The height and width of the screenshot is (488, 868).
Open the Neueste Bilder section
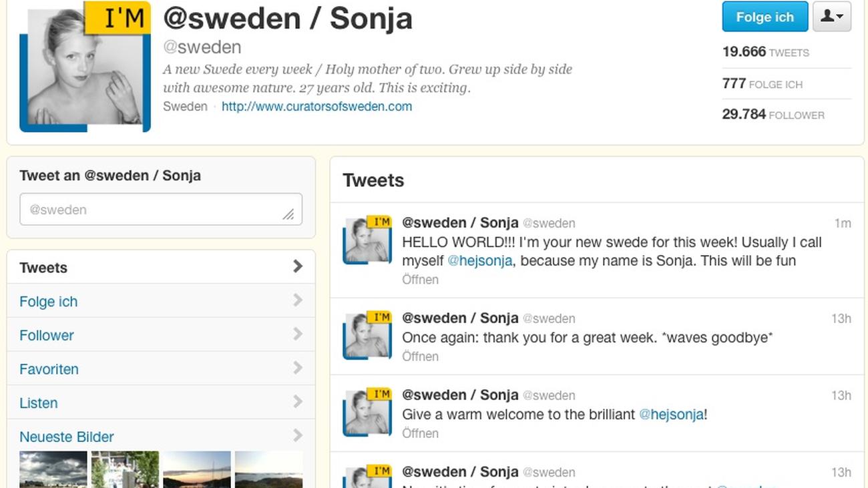tap(67, 437)
